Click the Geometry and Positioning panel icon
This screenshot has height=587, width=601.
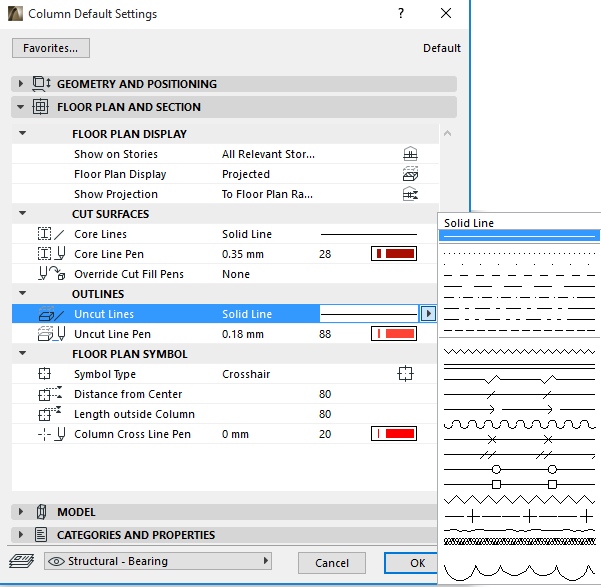(x=41, y=84)
